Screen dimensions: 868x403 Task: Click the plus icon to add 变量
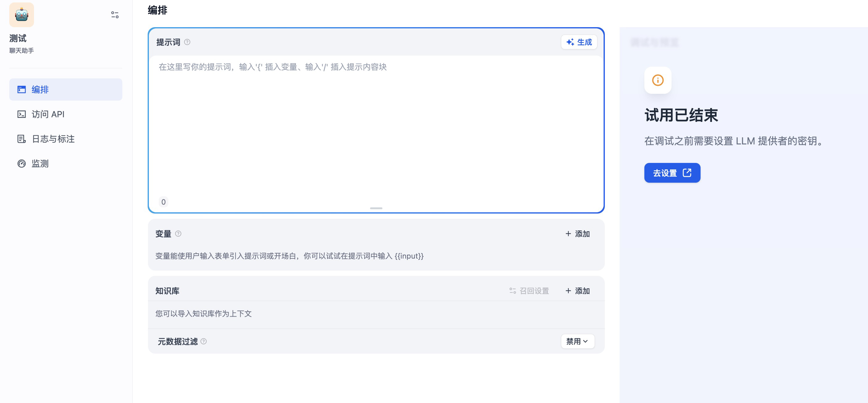point(568,234)
